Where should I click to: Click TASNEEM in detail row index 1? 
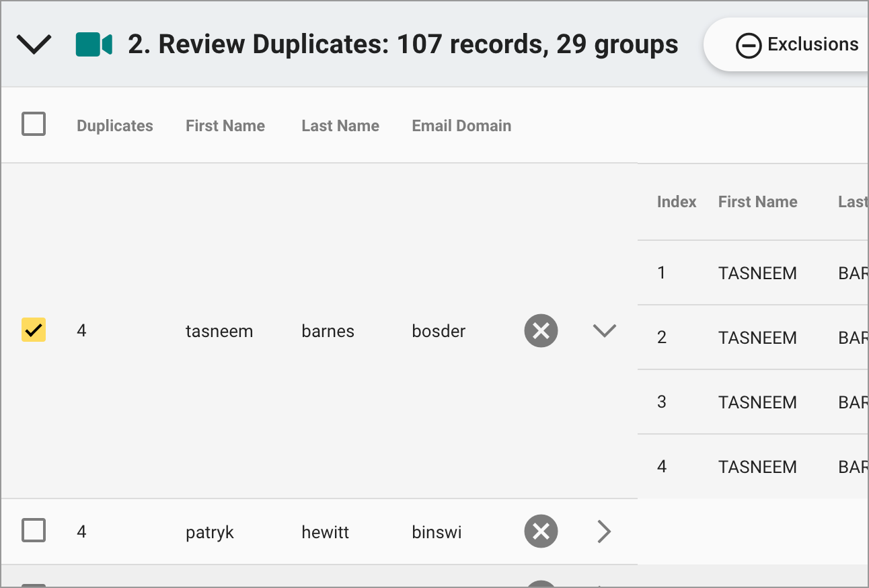[x=757, y=273]
